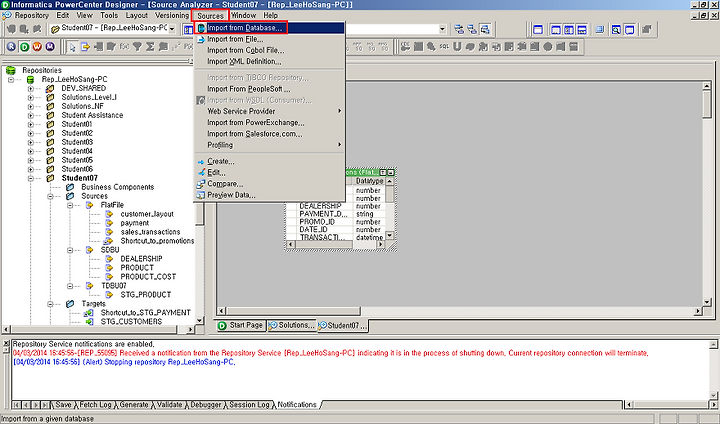Image resolution: width=720 pixels, height=424 pixels.
Task: Collapse the Targets node in tree
Action: (x=50, y=304)
